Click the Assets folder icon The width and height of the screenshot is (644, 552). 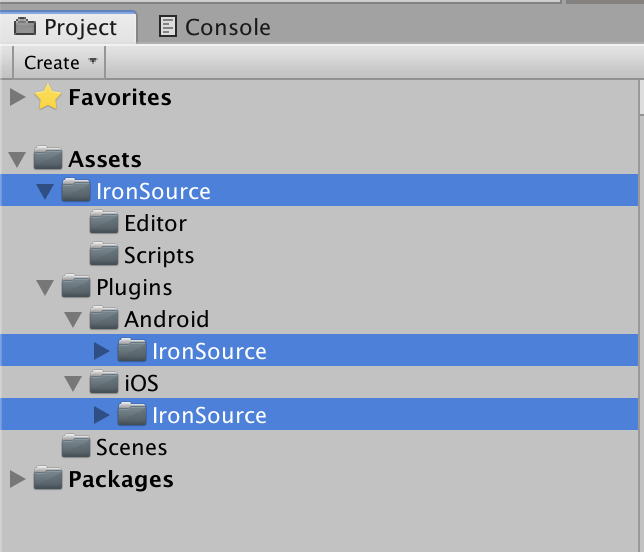click(48, 158)
